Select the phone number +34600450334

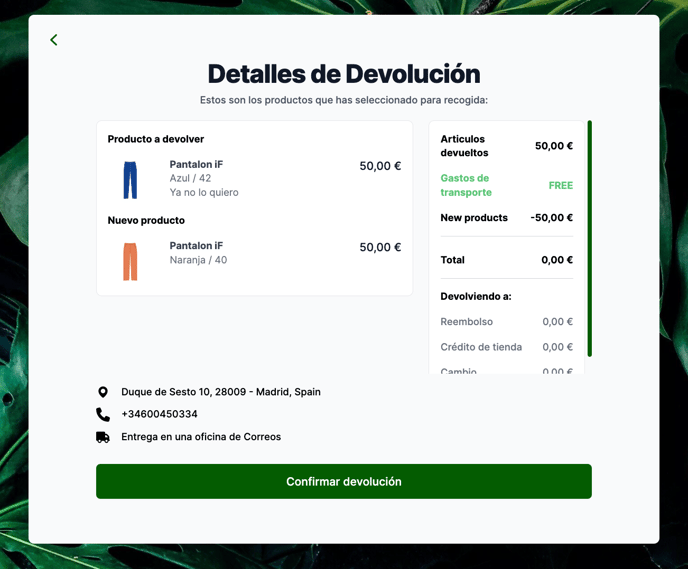[159, 414]
